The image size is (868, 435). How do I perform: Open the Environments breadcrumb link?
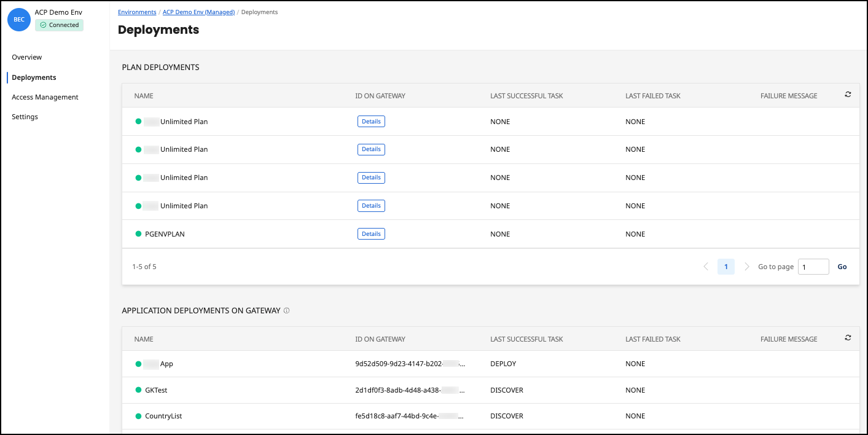click(136, 11)
